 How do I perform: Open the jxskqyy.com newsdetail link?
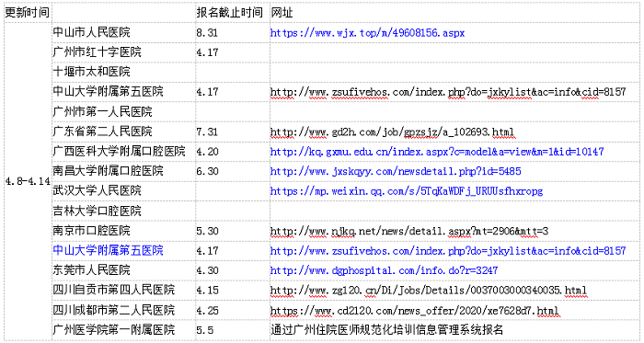(x=396, y=171)
